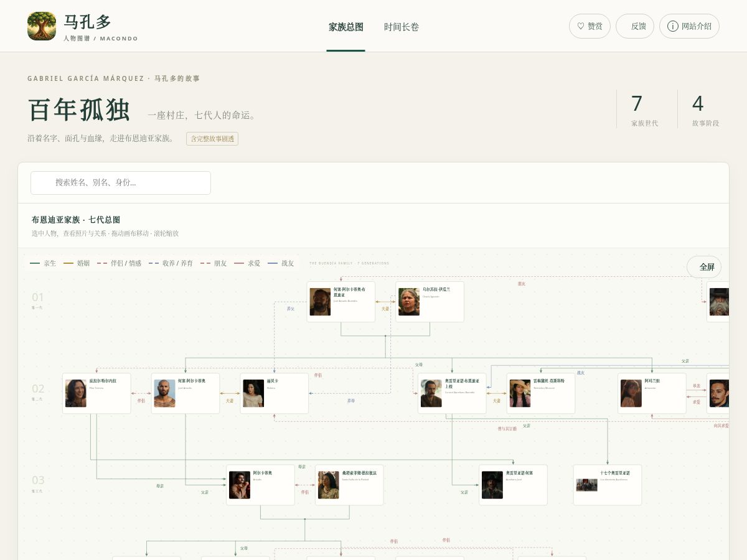The height and width of the screenshot is (560, 747).
Task: Click the 7 家族世代 statistic
Action: click(x=644, y=110)
